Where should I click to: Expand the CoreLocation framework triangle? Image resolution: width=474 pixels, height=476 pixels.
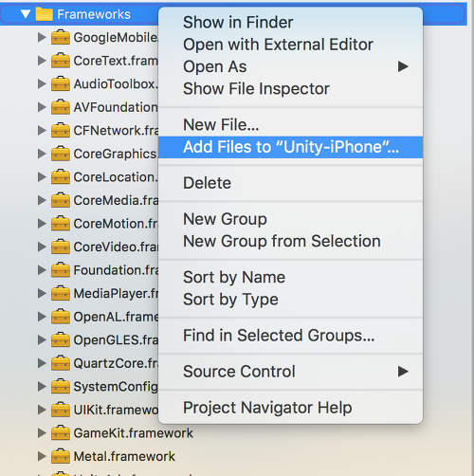click(42, 177)
